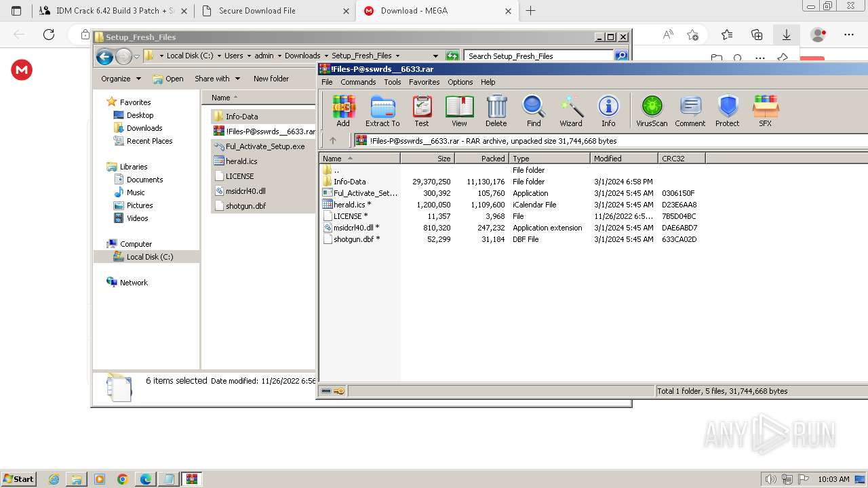
Task: Click the Extract To toolbar icon
Action: click(382, 111)
